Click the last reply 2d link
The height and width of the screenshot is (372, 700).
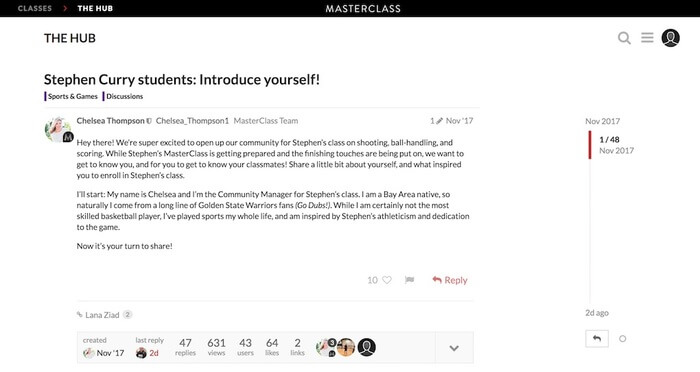click(154, 353)
